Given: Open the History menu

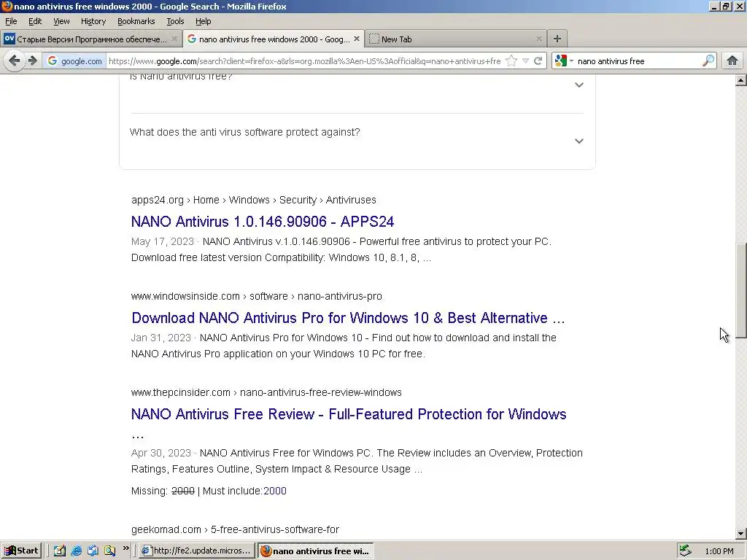Looking at the screenshot, I should coord(93,21).
